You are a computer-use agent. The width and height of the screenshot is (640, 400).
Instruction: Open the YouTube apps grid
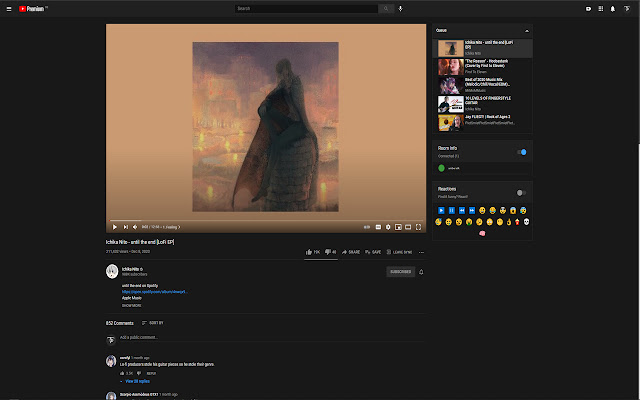pyautogui.click(x=600, y=9)
